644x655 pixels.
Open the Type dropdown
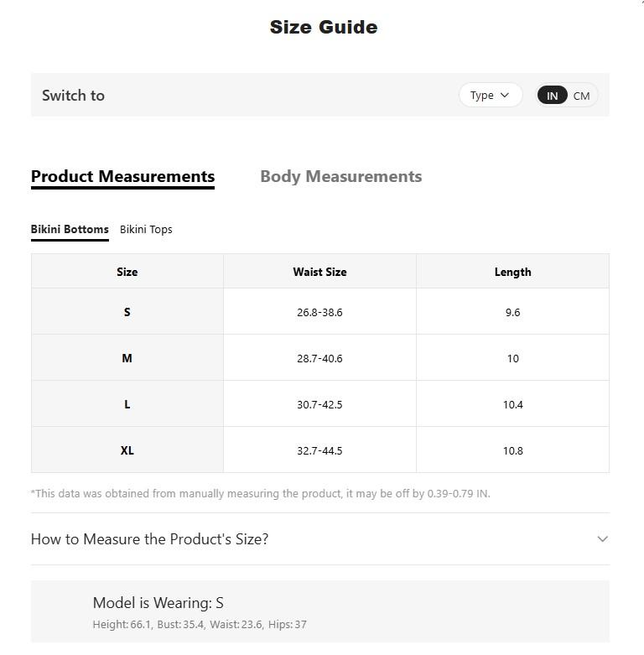coord(490,96)
